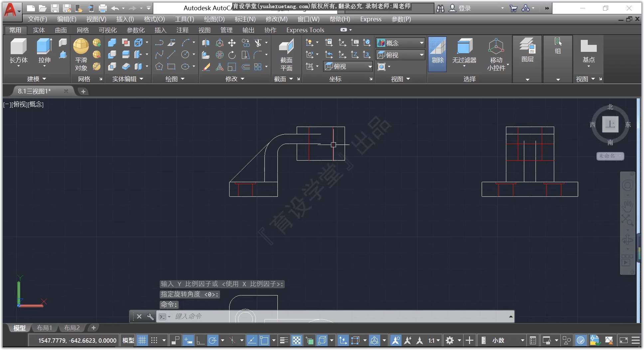The height and width of the screenshot is (350, 644).
Task: Open the 概念 visual style dropdown
Action: [401, 43]
